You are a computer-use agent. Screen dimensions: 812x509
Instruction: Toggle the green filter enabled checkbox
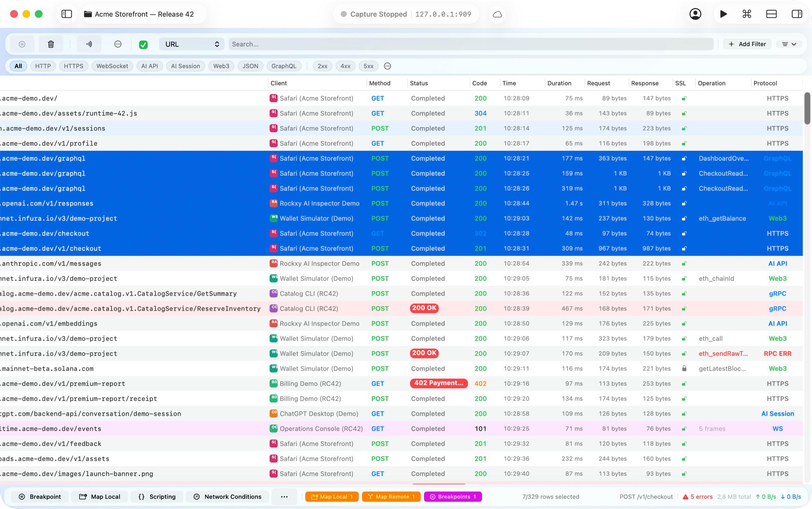[143, 45]
